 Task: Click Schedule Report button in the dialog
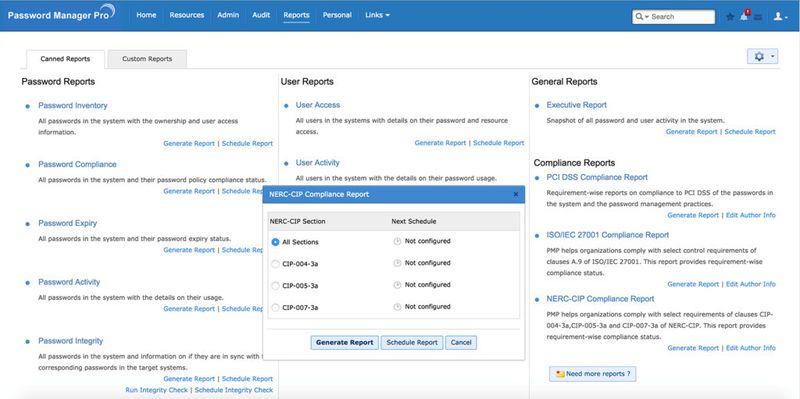pos(412,342)
